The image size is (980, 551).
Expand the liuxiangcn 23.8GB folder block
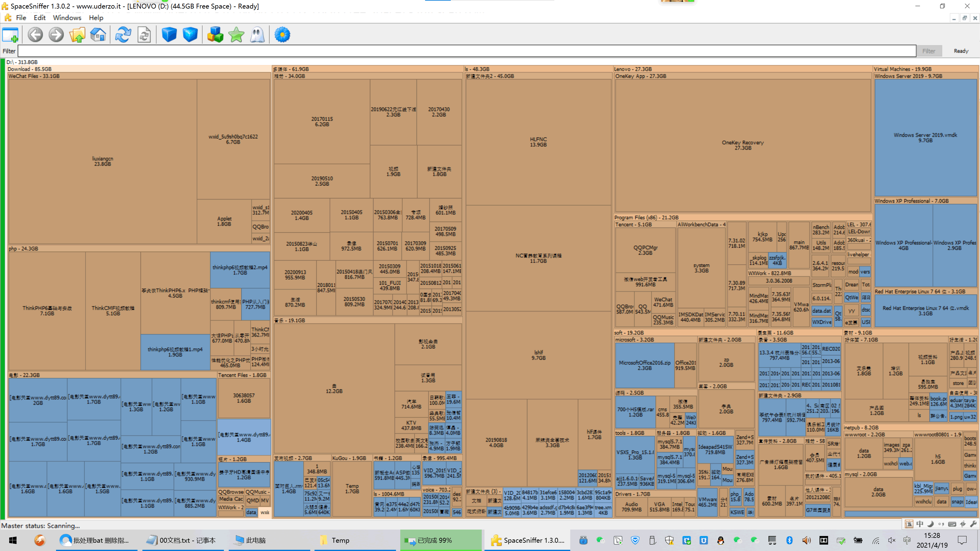[102, 161]
